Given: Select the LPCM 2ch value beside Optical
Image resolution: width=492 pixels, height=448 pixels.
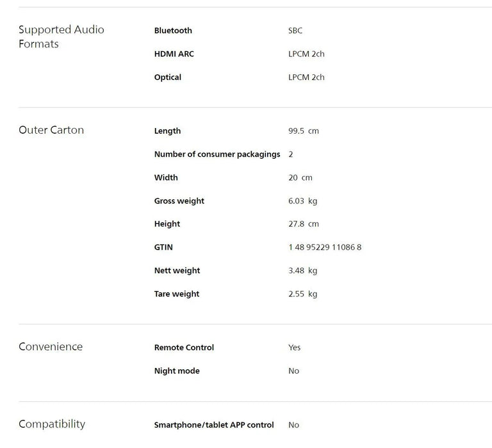Looking at the screenshot, I should click(306, 77).
